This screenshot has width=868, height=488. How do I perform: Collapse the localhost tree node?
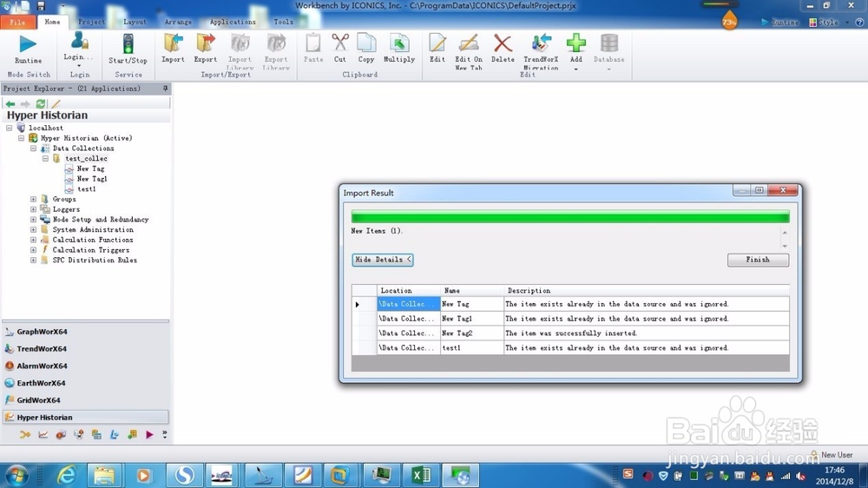tap(10, 128)
